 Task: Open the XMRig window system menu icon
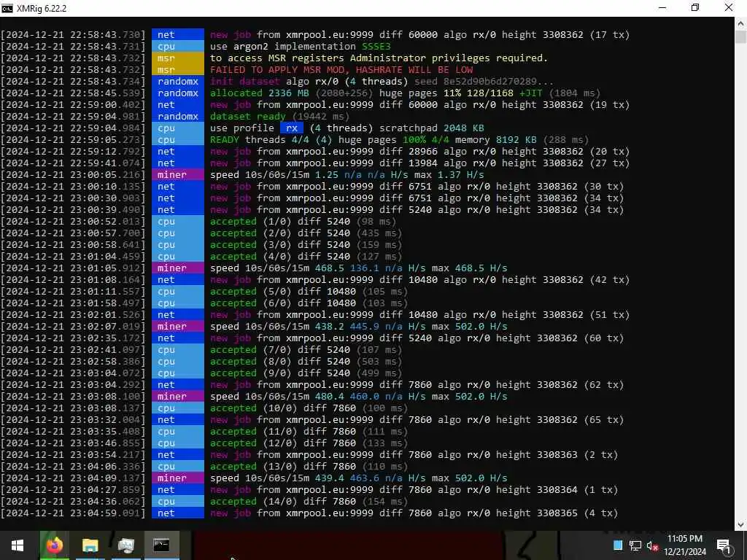(x=7, y=9)
